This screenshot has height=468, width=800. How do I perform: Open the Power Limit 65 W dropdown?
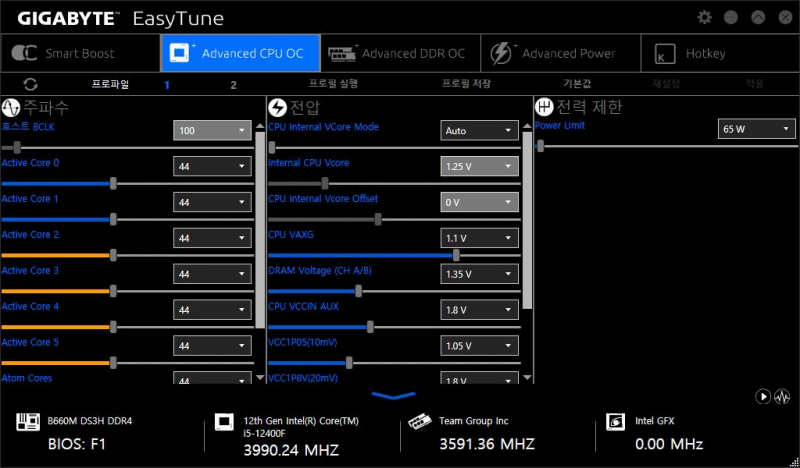(757, 129)
